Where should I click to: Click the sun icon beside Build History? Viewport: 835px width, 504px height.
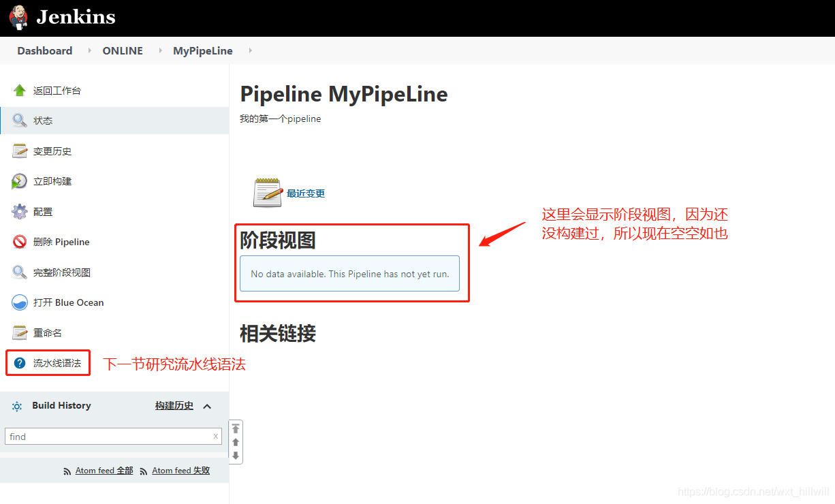pos(17,406)
